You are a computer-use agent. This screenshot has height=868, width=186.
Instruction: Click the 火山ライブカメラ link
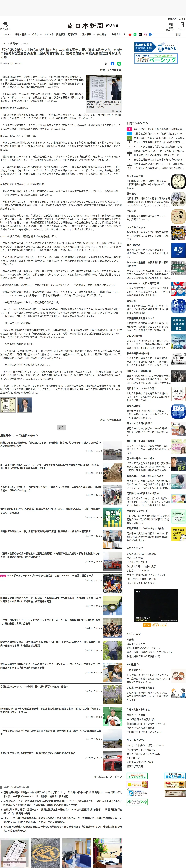pos(136,644)
